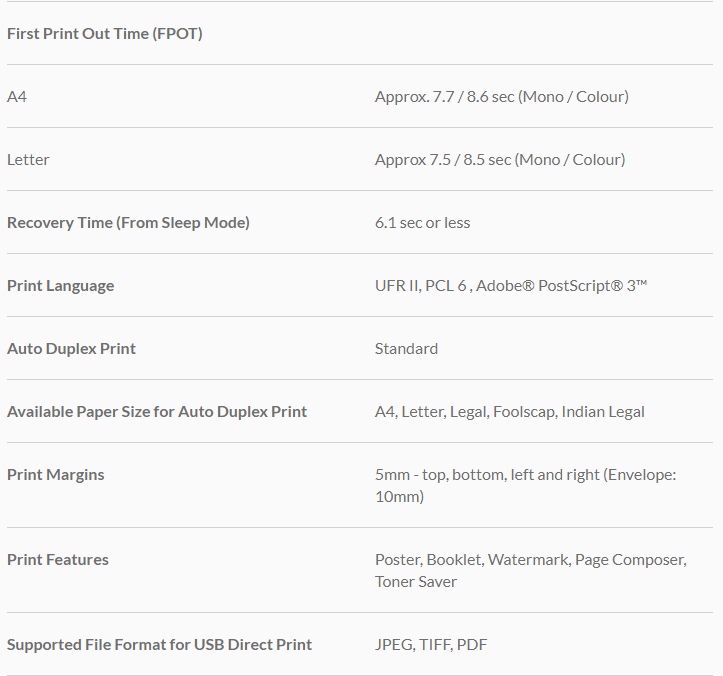Select the 'Standard' duplex value

(406, 349)
